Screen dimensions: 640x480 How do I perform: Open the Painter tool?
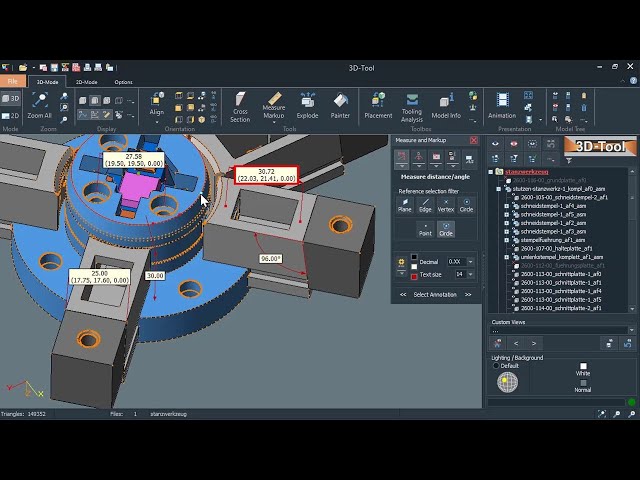pos(340,105)
